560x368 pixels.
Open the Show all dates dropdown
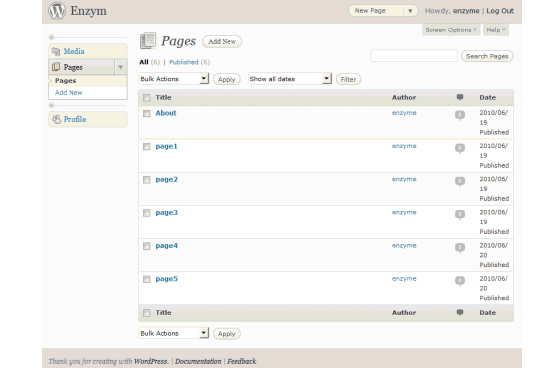click(290, 79)
